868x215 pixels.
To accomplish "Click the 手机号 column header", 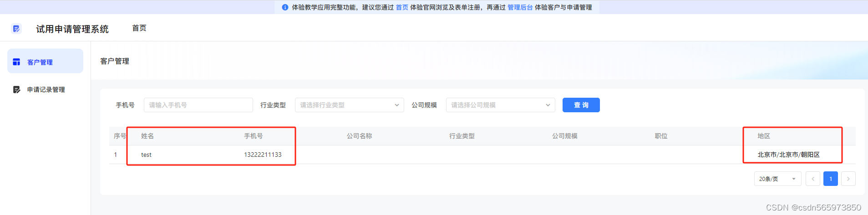I will 253,136.
